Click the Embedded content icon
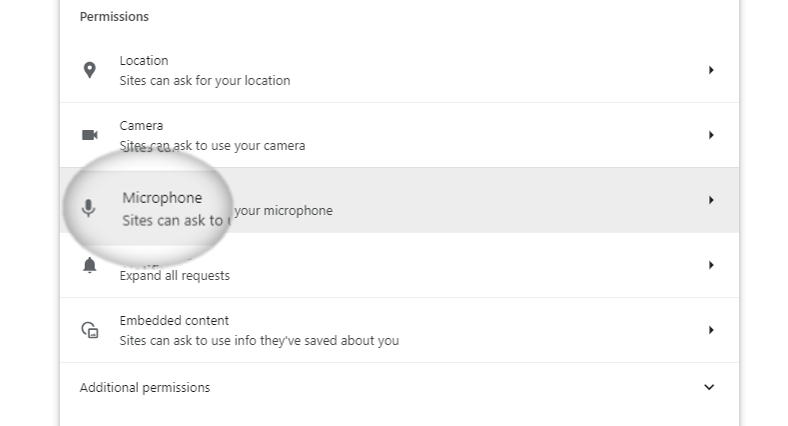Viewport: 788px width, 426px height. [x=90, y=330]
